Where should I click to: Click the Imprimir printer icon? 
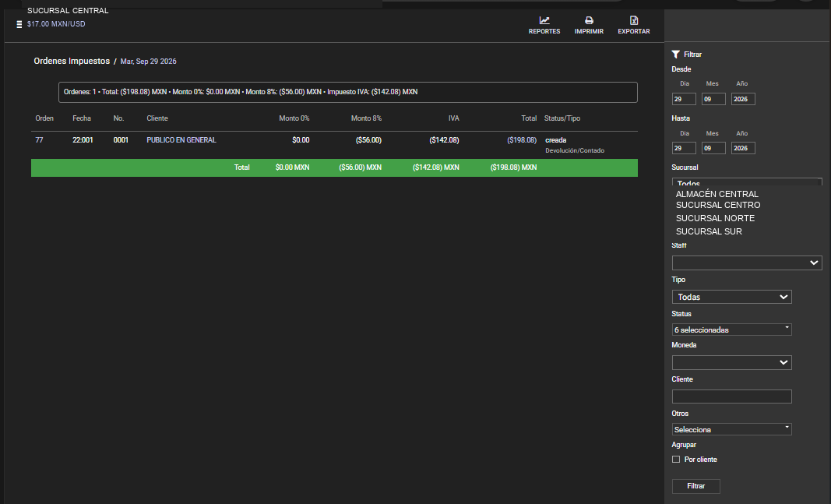click(589, 21)
